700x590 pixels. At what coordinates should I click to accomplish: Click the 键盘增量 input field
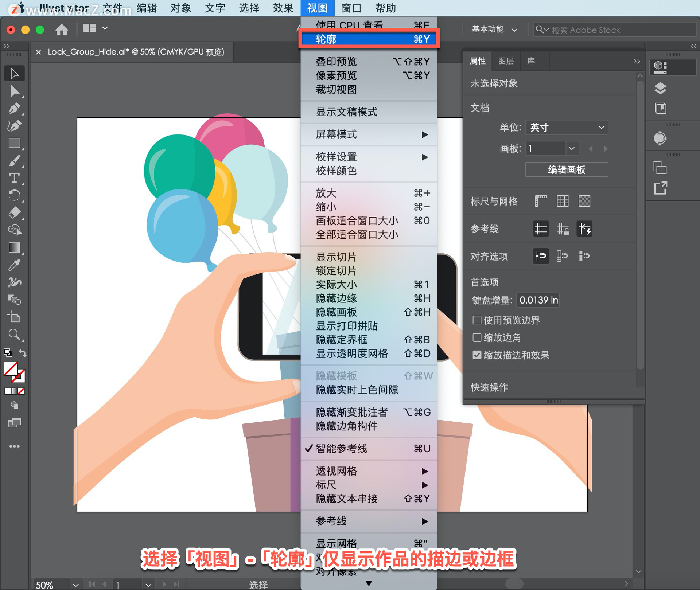click(538, 300)
